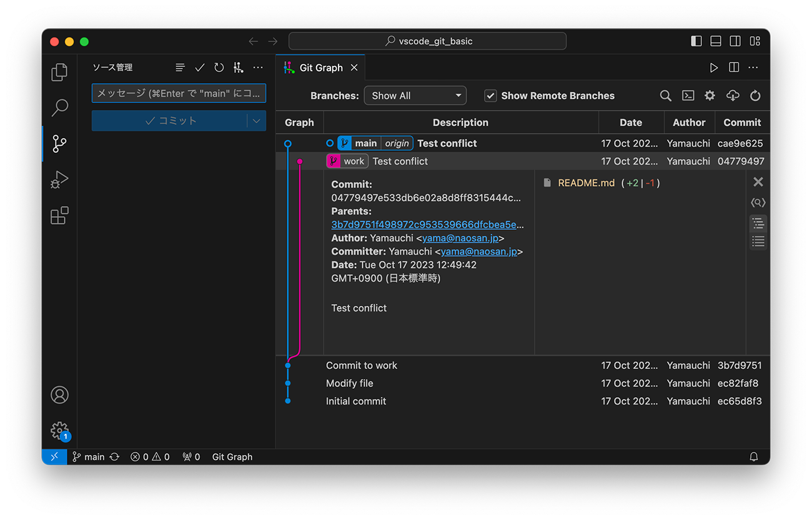The image size is (812, 520).
Task: Open a terminal from the Git Graph toolbar
Action: (688, 96)
